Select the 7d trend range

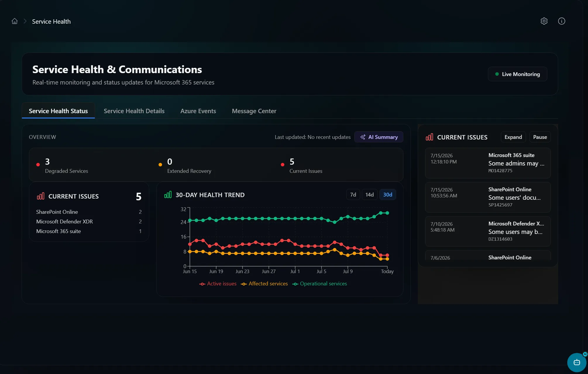353,195
